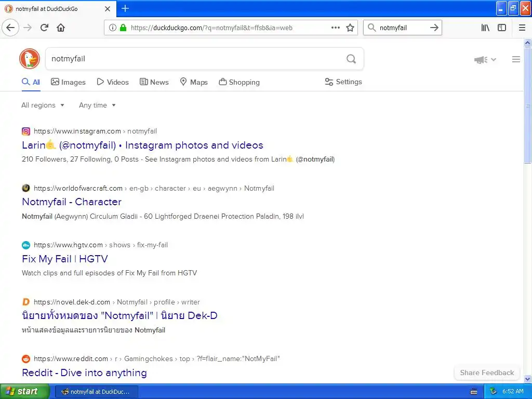Click the green padlock security icon
Viewport: 532px width, 399px height.
coord(123,28)
